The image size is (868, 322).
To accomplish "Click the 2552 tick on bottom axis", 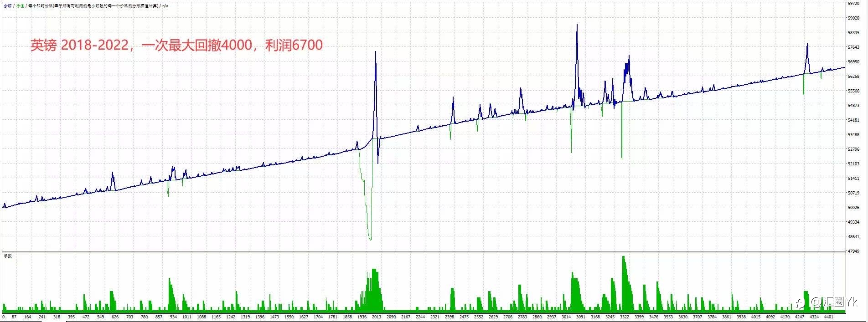I will 479,317.
